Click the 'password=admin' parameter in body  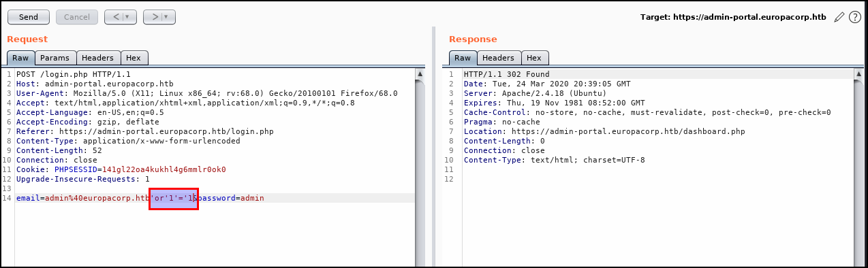(x=231, y=198)
